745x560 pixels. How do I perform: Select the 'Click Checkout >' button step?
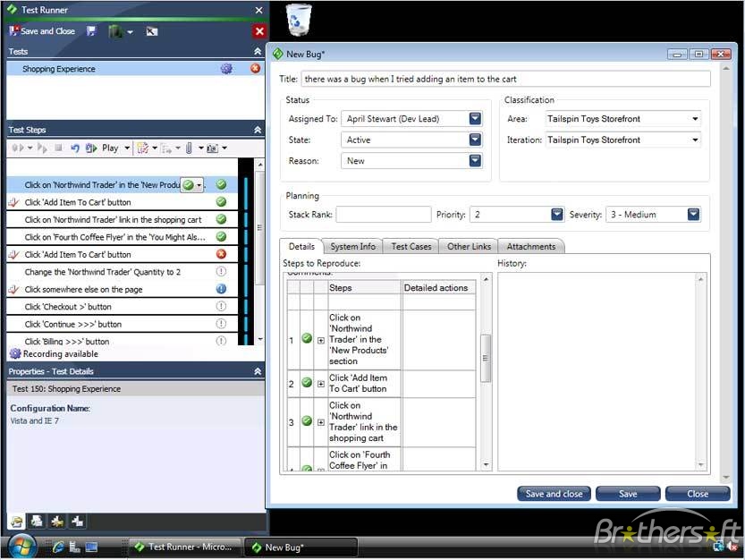(123, 307)
